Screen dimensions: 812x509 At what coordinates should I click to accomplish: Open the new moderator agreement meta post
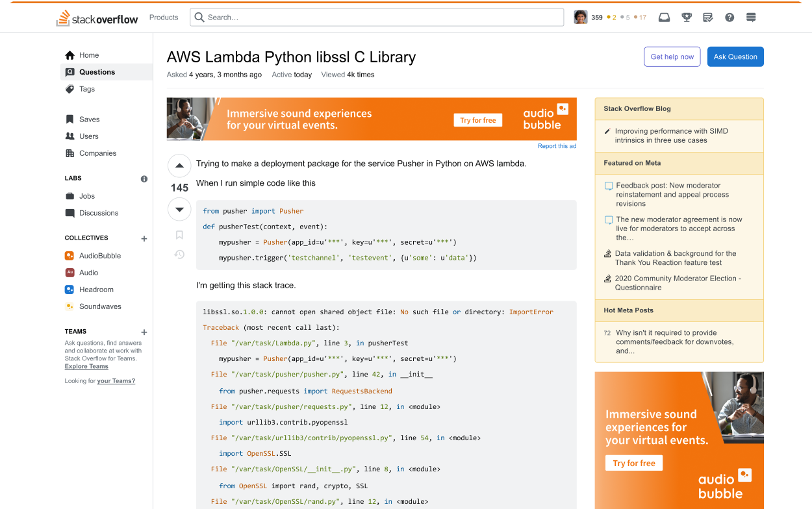click(679, 229)
